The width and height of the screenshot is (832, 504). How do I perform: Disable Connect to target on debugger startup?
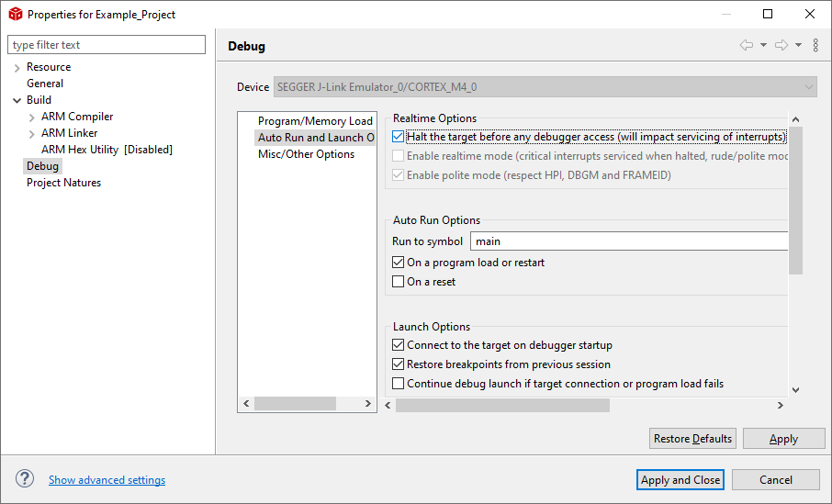(x=398, y=345)
